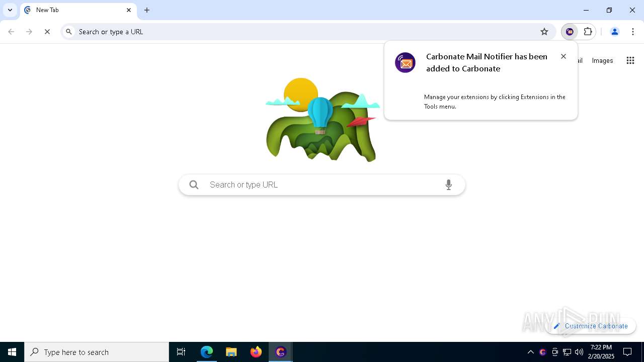
Task: Switch to the Carbonate browser taskbar icon
Action: click(281, 352)
